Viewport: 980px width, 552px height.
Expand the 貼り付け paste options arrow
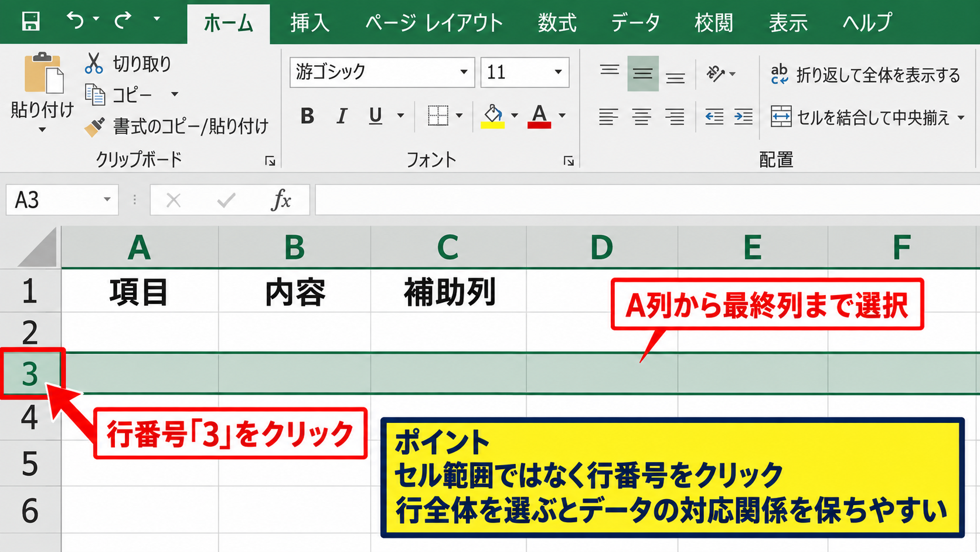click(x=42, y=130)
